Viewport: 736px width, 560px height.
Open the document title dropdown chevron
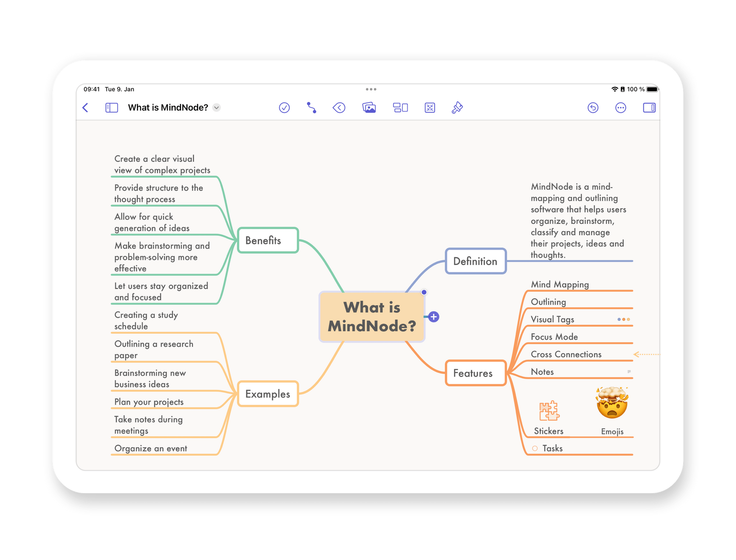tap(216, 108)
